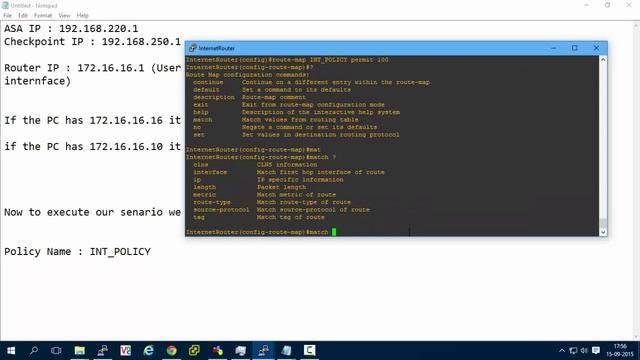Click 'route-type' option in terminal
640x360 pixels.
pos(212,202)
